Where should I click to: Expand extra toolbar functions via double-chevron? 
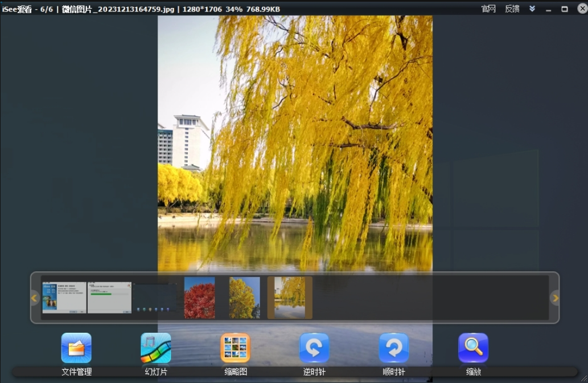(x=532, y=9)
